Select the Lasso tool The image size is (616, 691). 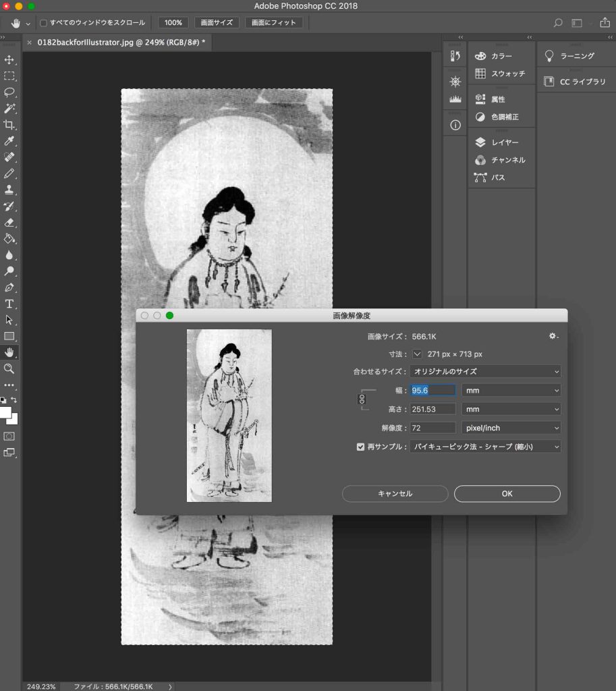(x=9, y=92)
